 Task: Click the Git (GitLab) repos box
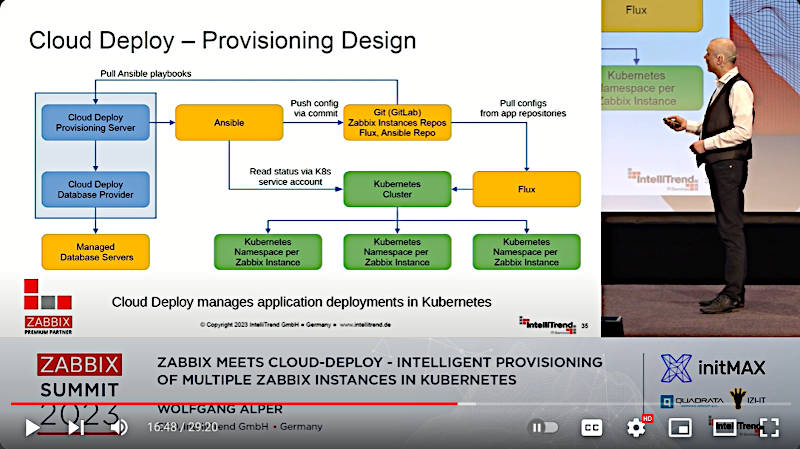[x=397, y=122]
